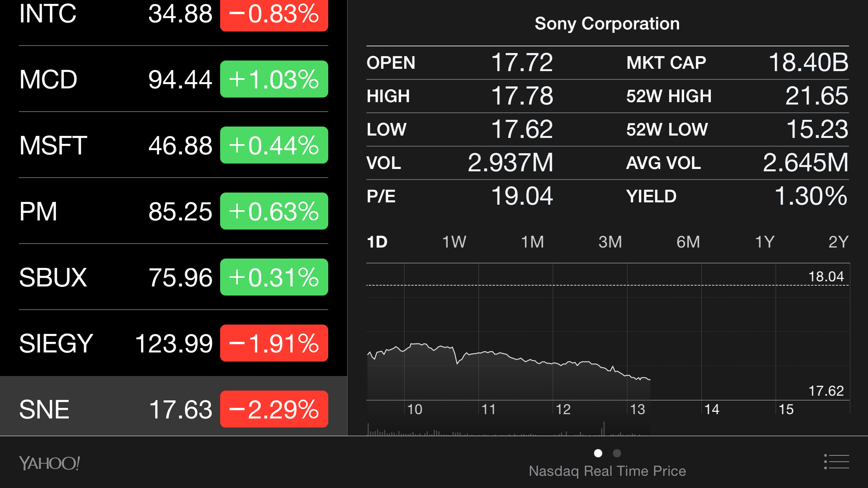868x488 pixels.
Task: Tap the Sony Corporation title
Action: [607, 24]
